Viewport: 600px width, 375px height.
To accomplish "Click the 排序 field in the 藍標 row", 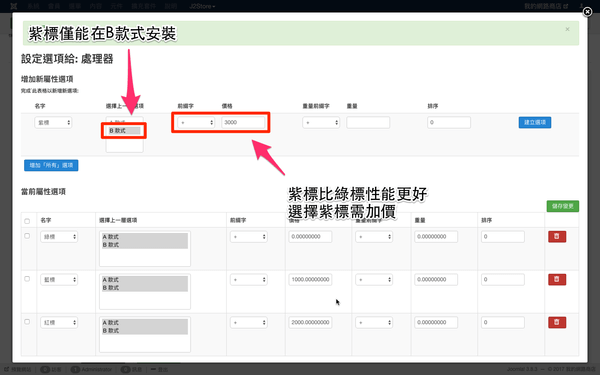I will (x=502, y=279).
